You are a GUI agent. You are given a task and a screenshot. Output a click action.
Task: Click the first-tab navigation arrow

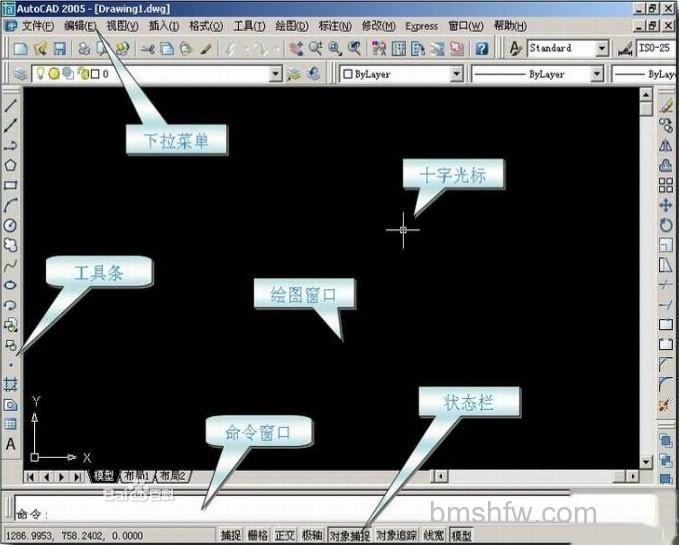[30, 477]
